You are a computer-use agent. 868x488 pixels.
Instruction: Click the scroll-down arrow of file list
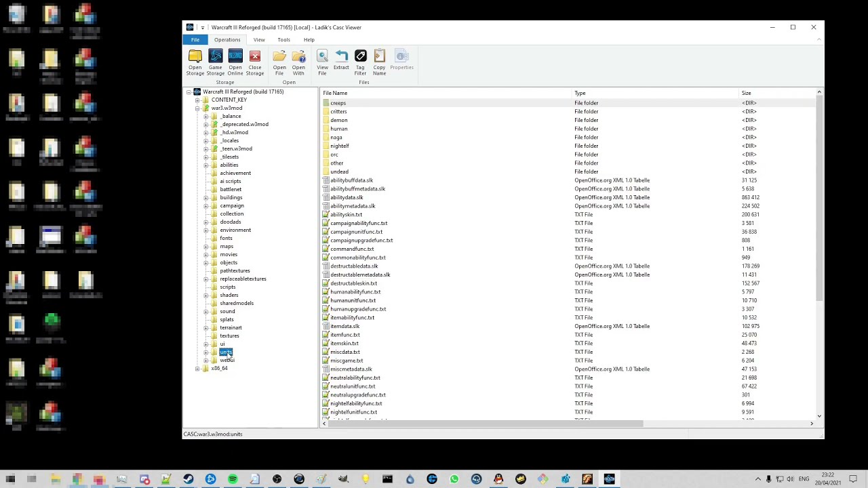point(819,416)
